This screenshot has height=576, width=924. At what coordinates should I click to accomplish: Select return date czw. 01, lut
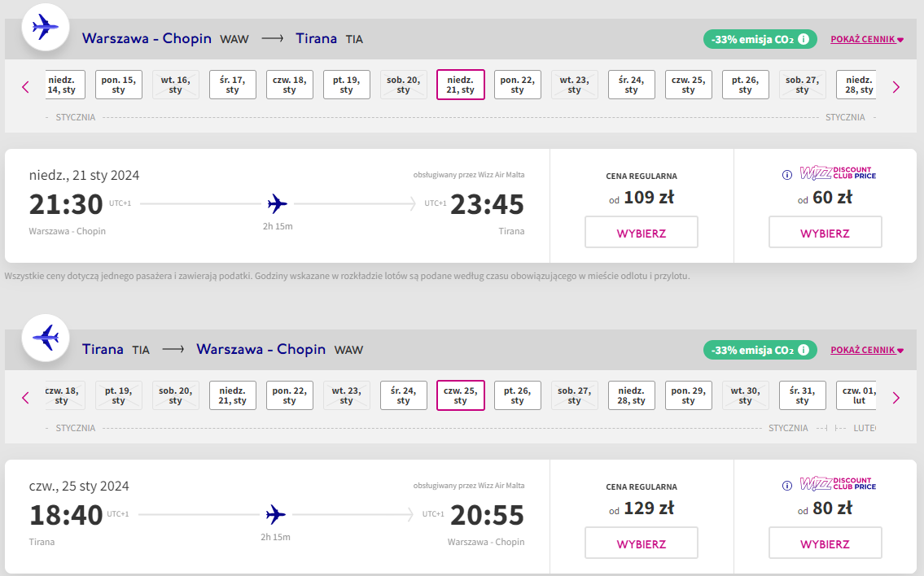(856, 395)
